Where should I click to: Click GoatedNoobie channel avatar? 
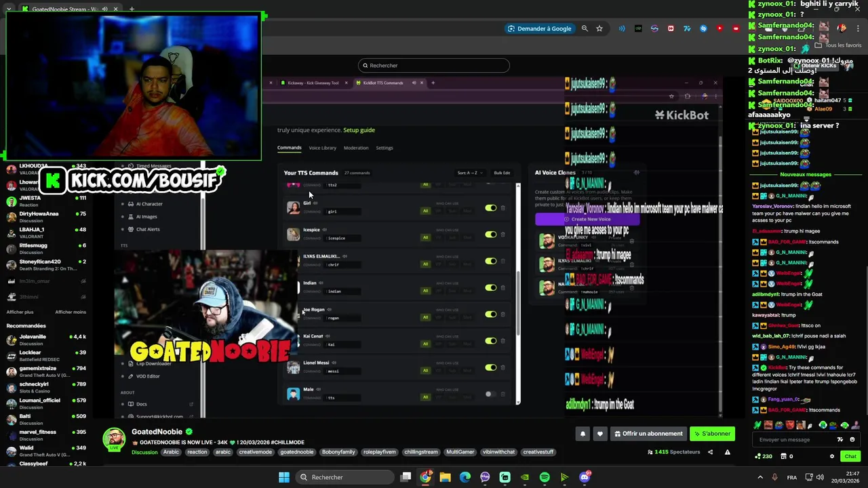(x=114, y=439)
